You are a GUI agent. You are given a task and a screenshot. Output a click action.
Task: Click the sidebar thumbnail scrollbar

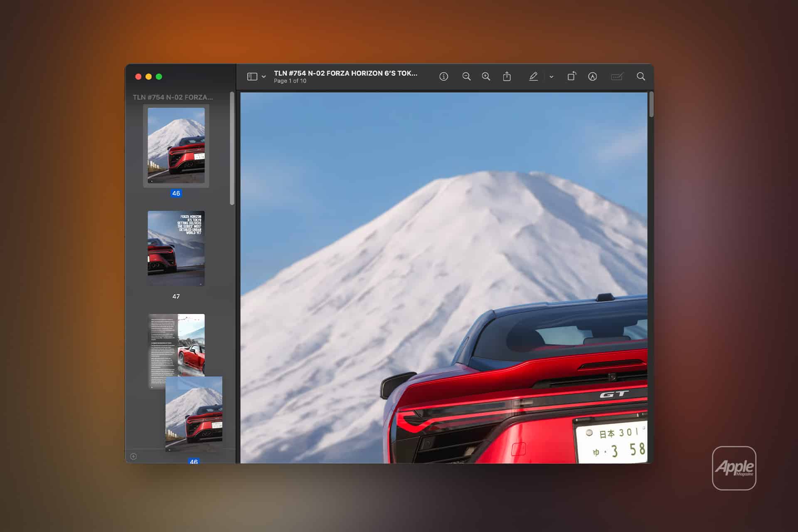click(x=232, y=148)
